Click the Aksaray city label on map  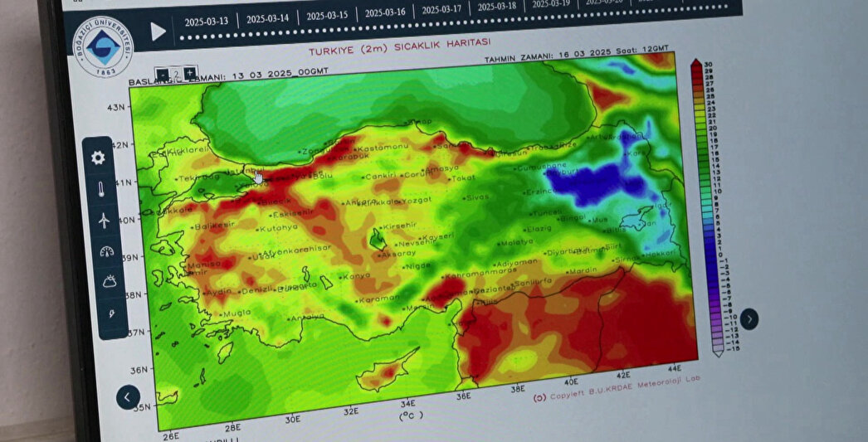pos(397,254)
